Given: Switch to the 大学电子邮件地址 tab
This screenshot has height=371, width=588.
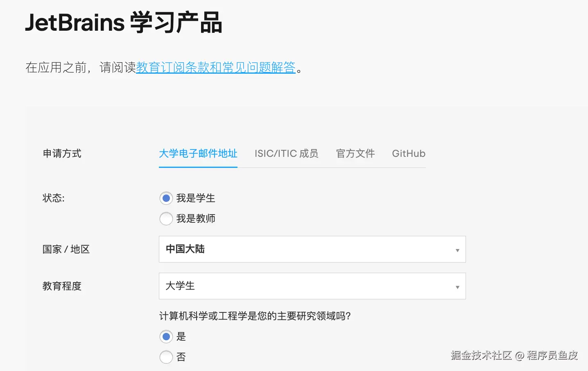Looking at the screenshot, I should [198, 154].
